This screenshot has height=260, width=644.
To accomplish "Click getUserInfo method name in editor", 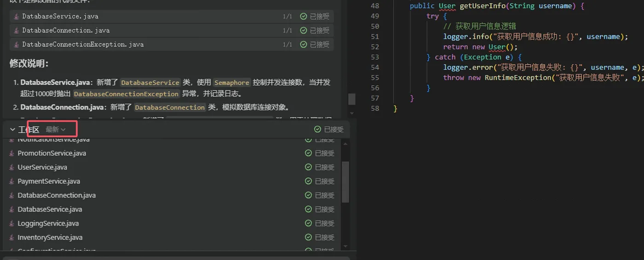I will [483, 6].
